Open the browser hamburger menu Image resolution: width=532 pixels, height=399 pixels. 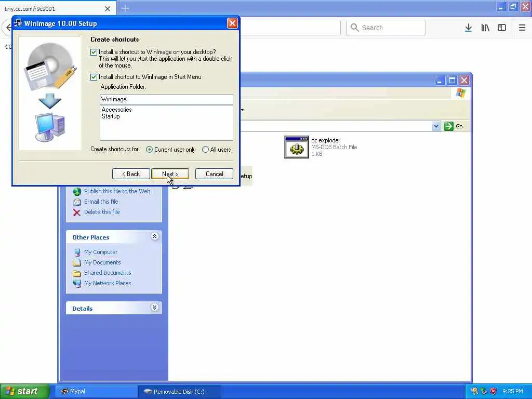[x=522, y=28]
